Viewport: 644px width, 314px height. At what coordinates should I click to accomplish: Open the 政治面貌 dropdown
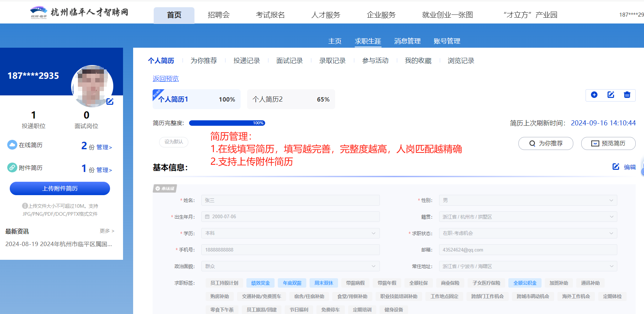pos(290,266)
